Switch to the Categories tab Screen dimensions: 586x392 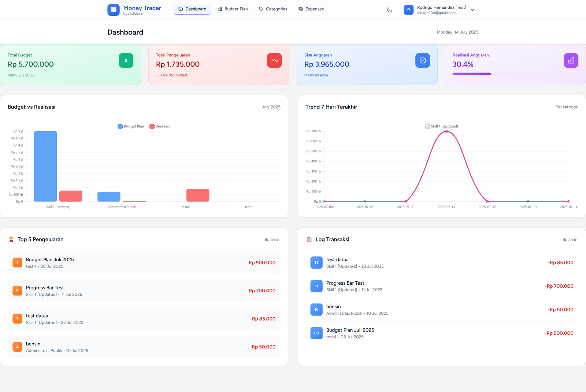(273, 9)
